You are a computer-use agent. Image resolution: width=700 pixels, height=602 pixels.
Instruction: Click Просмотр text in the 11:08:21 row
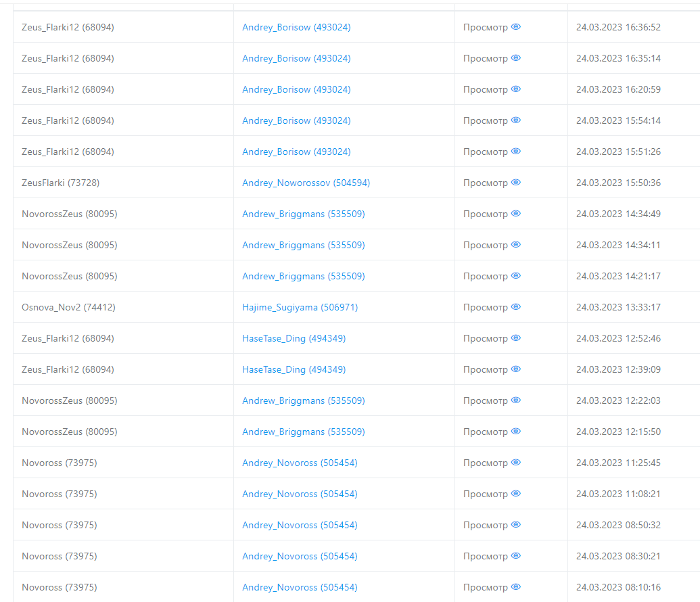pyautogui.click(x=485, y=494)
